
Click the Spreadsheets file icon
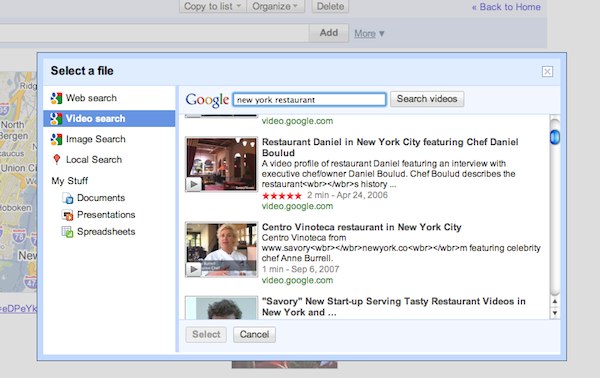(68, 232)
